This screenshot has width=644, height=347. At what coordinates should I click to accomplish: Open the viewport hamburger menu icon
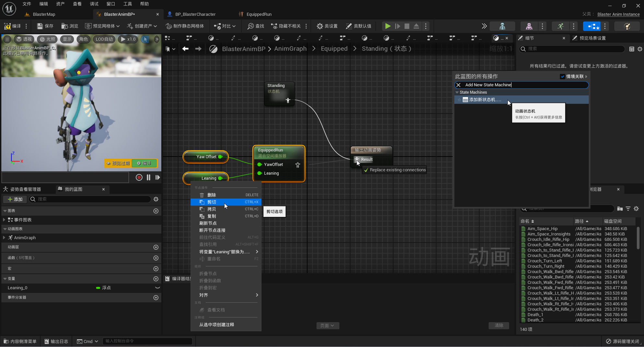pyautogui.click(x=7, y=39)
